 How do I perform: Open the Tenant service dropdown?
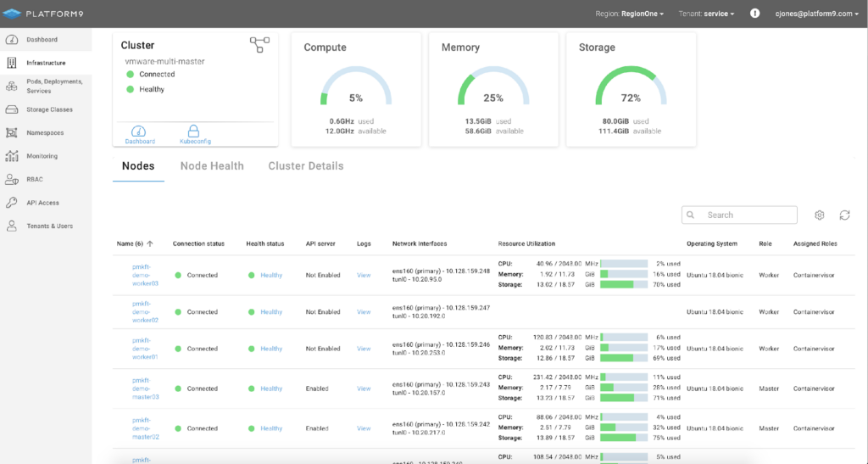click(x=706, y=14)
